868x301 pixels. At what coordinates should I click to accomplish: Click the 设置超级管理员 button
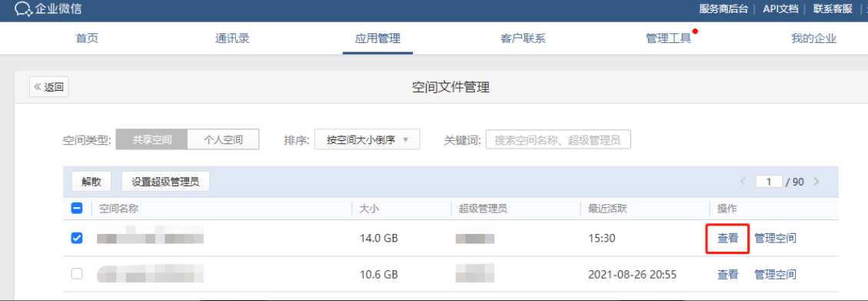(x=165, y=181)
